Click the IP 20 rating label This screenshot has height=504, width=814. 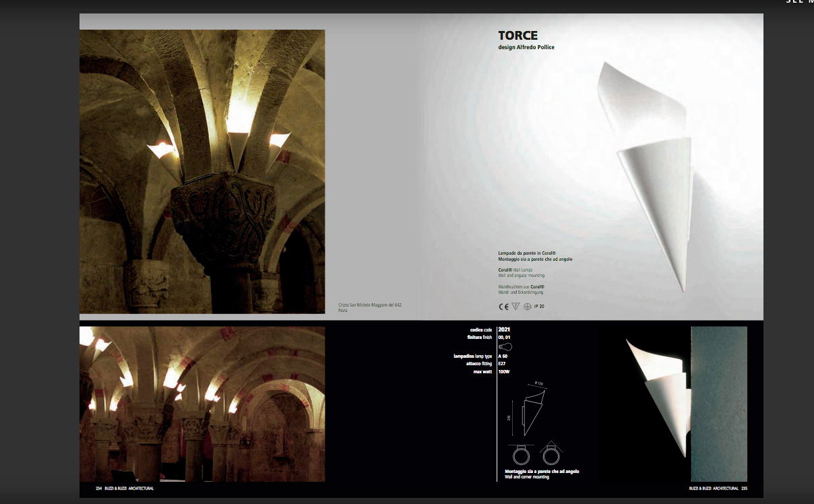tap(539, 307)
